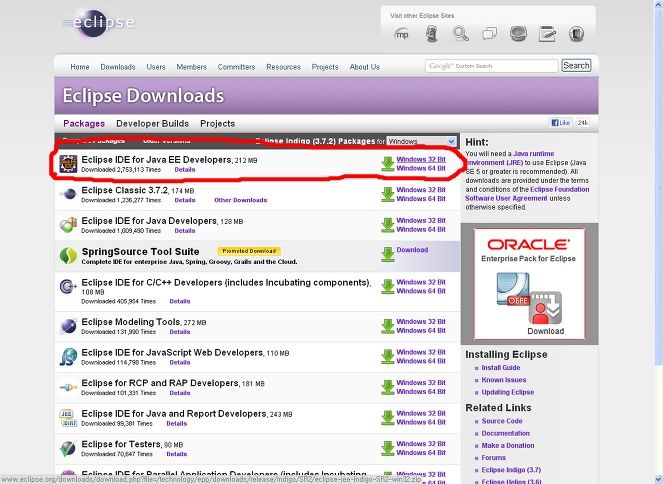Click the Eclipse for Testers checkmark icon
This screenshot has height=484, width=663.
click(x=68, y=448)
